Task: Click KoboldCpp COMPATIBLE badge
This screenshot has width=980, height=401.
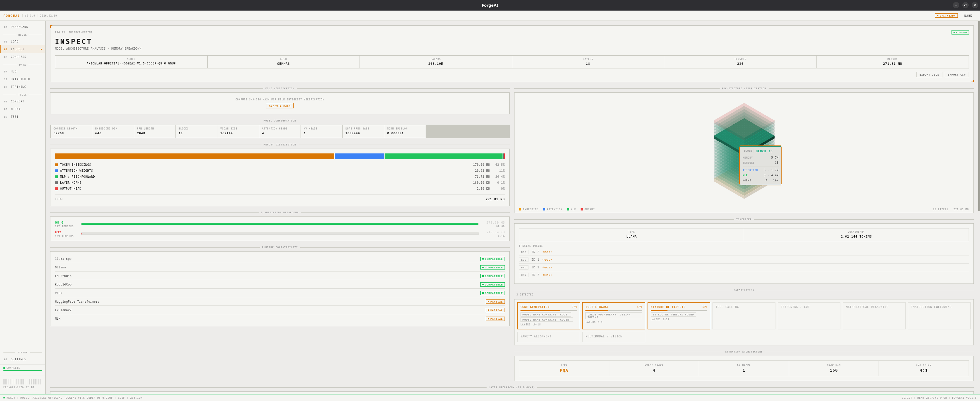Action: (x=492, y=284)
